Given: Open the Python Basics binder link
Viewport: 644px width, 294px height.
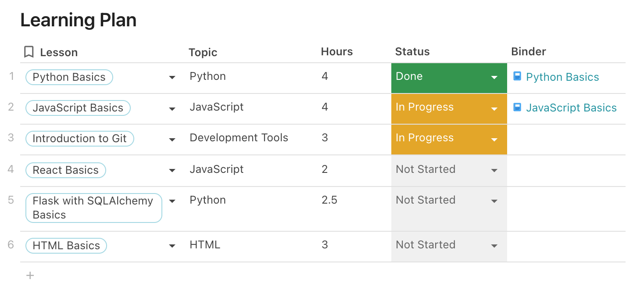Looking at the screenshot, I should pos(562,77).
